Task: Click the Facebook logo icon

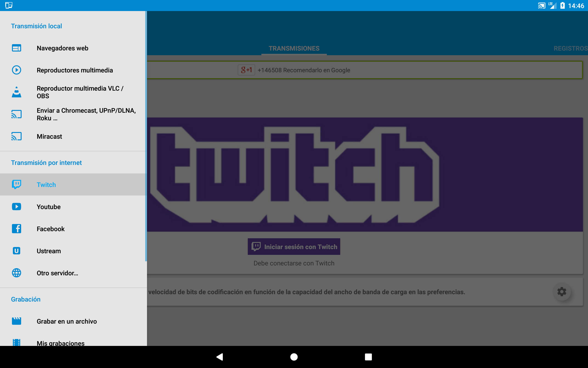Action: pyautogui.click(x=17, y=229)
